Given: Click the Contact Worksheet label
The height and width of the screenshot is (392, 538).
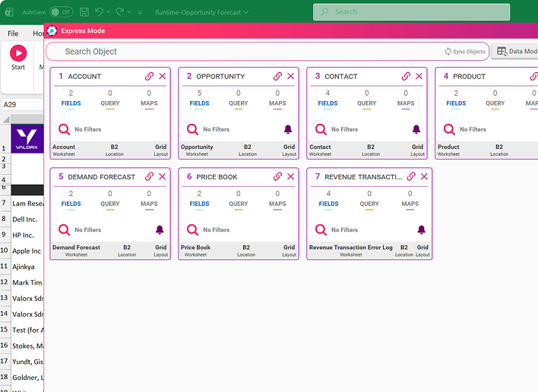Looking at the screenshot, I should [x=320, y=150].
